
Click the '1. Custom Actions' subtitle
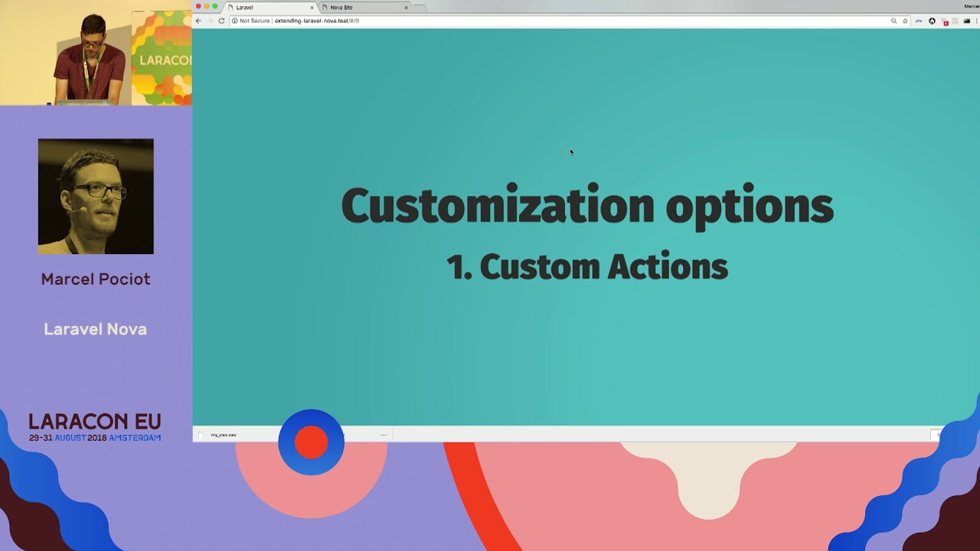(x=587, y=267)
